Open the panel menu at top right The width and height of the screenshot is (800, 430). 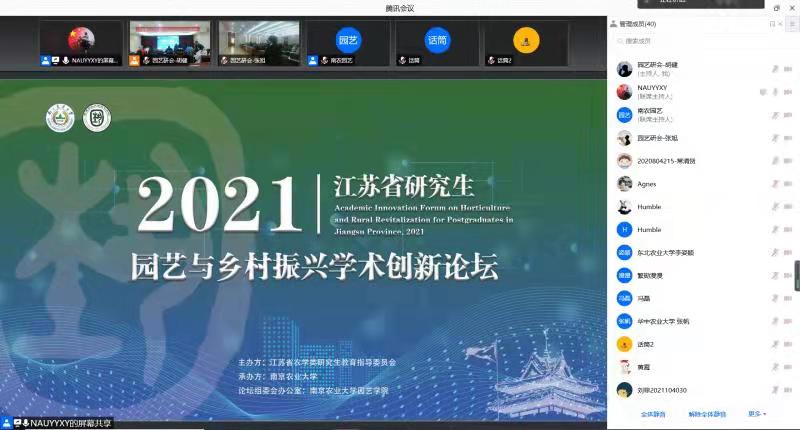click(x=792, y=24)
